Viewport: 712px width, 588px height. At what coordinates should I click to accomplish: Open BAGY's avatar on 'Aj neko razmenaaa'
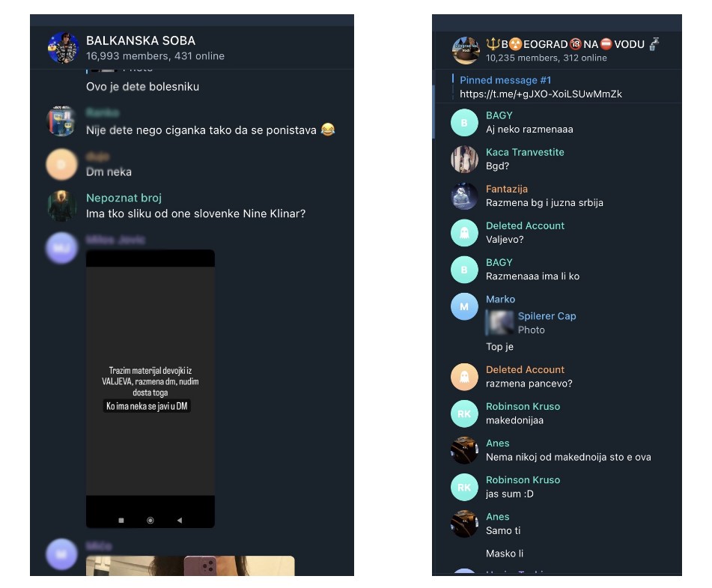click(464, 123)
